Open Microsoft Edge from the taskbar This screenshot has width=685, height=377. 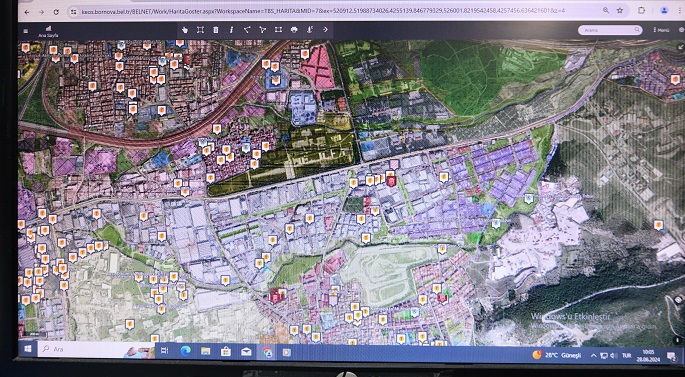185,351
